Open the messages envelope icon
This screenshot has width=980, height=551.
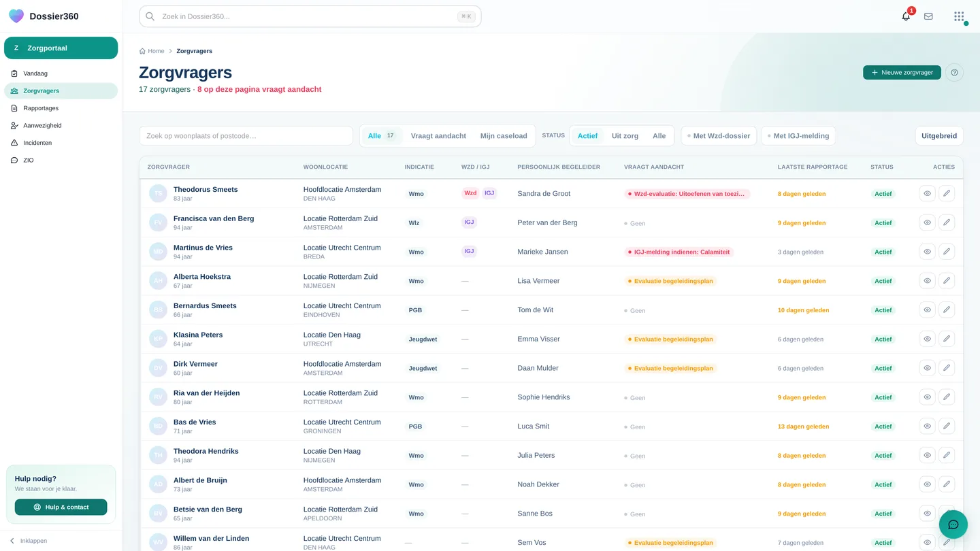[928, 16]
